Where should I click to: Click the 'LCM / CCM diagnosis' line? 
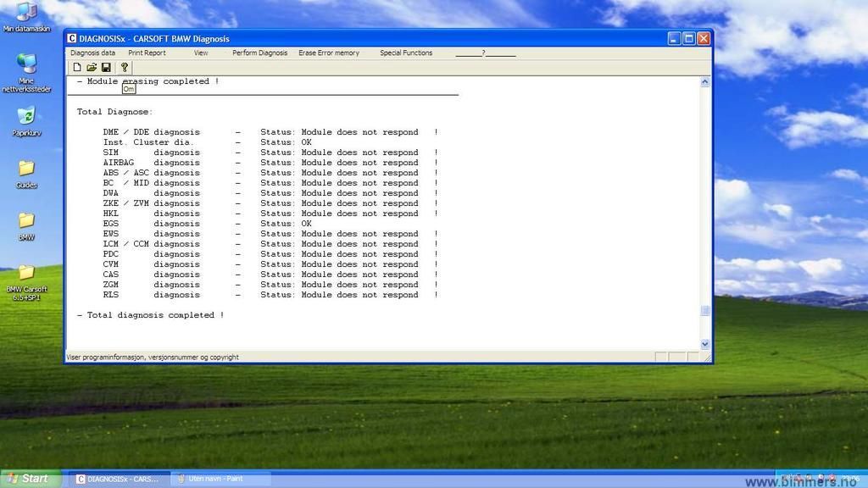(x=270, y=244)
